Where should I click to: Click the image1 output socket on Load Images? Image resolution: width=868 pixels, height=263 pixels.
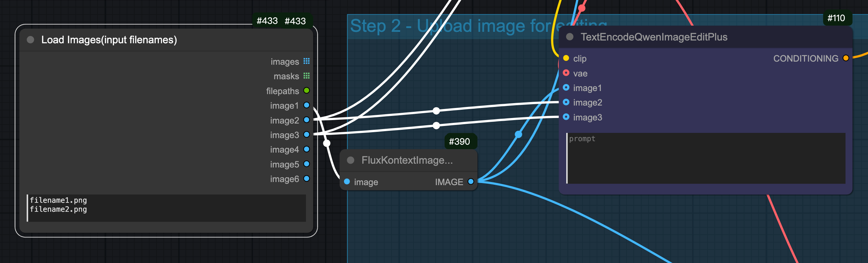[306, 105]
